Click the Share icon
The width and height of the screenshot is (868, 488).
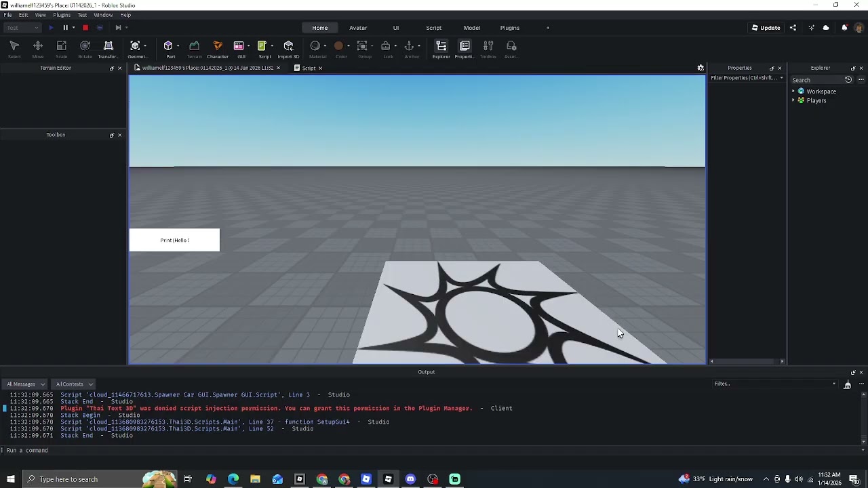click(793, 28)
